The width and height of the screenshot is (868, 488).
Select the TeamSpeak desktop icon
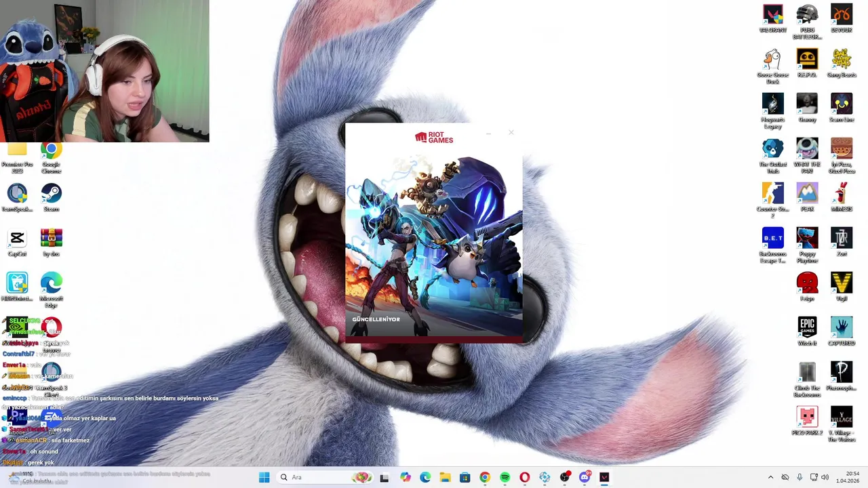point(17,197)
